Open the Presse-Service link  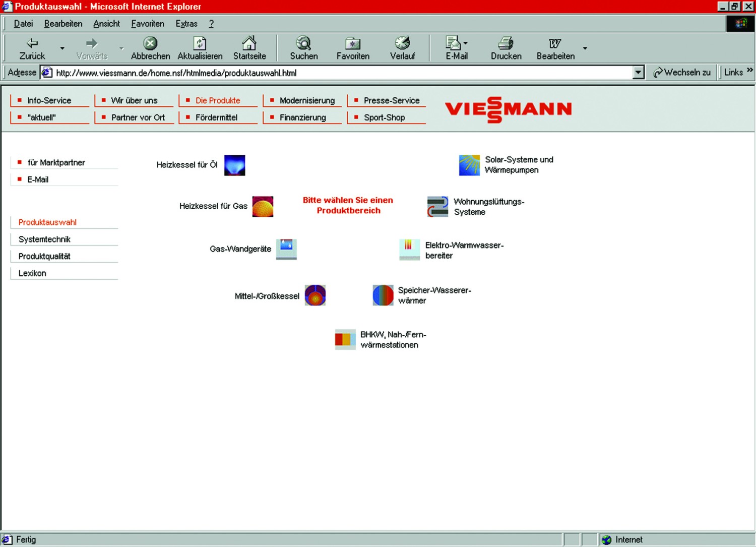pos(392,100)
